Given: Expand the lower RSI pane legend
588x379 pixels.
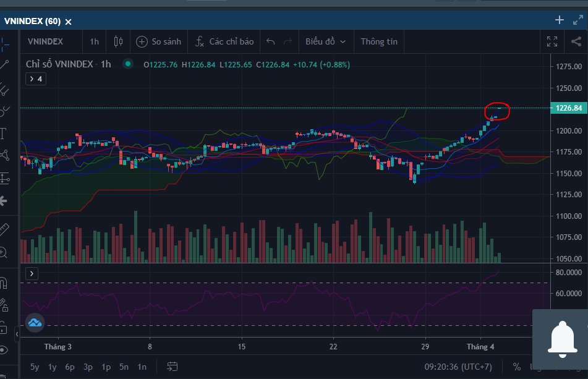Looking at the screenshot, I should tap(32, 273).
